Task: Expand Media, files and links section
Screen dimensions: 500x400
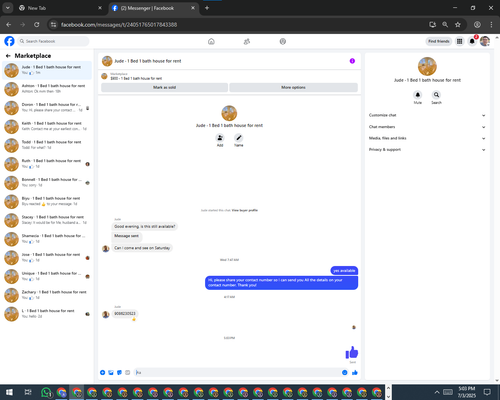Action: (427, 138)
